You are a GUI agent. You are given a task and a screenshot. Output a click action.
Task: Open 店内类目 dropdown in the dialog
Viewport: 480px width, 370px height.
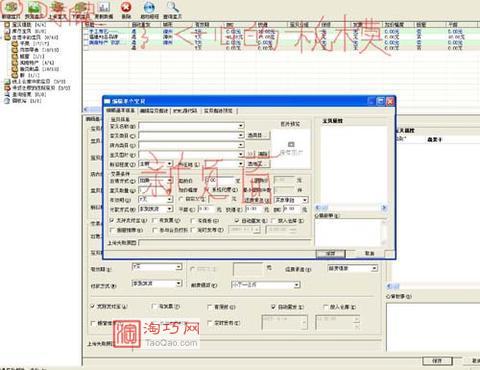point(241,145)
